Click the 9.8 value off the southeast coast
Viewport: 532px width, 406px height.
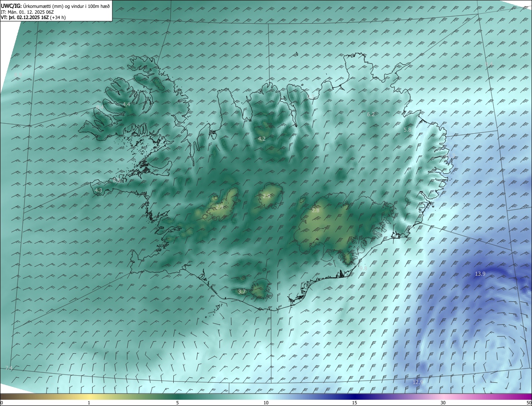[363, 268]
